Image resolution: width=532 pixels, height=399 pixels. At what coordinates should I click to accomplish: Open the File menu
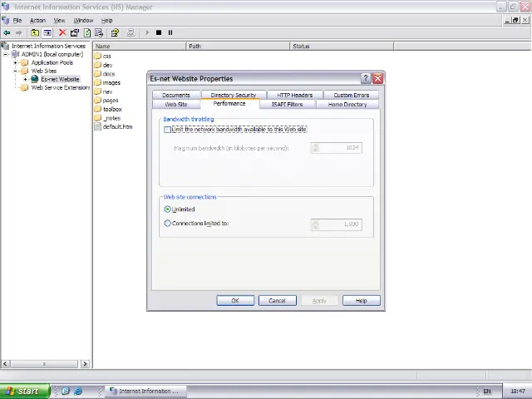[x=17, y=20]
